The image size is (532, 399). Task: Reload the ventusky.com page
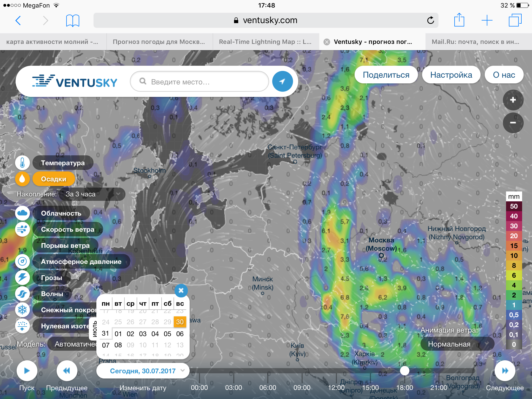(x=430, y=20)
